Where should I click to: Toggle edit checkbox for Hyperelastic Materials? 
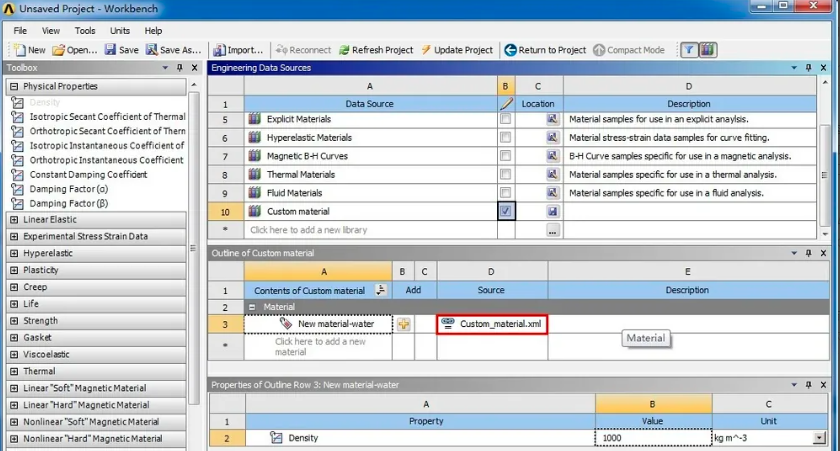pos(505,137)
